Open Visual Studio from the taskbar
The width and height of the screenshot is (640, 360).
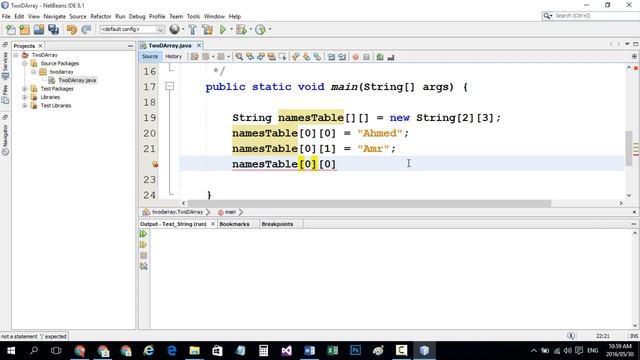tap(287, 351)
